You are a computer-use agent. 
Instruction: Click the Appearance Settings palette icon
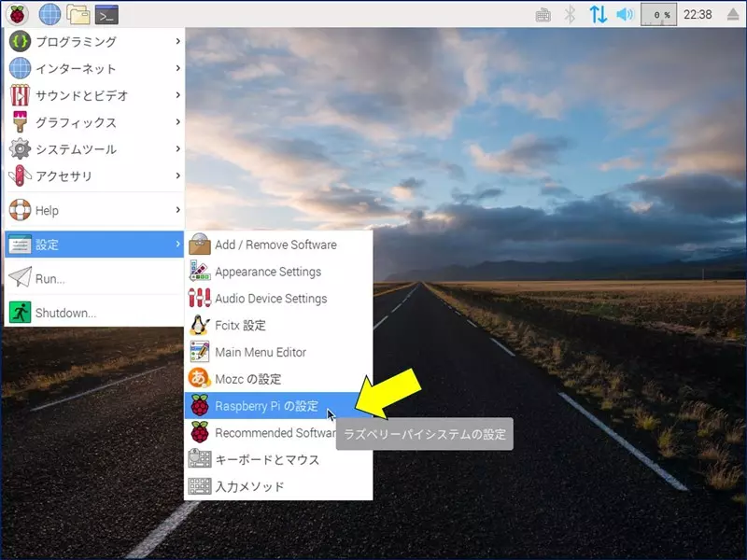200,271
